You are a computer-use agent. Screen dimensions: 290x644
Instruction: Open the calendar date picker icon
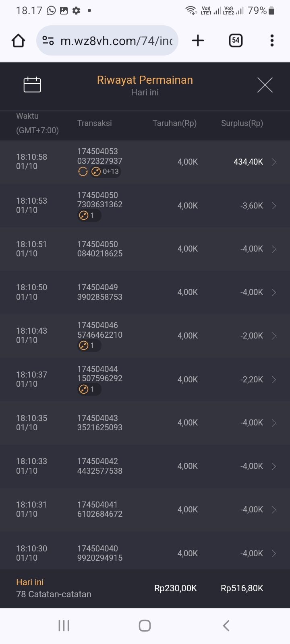tap(32, 85)
